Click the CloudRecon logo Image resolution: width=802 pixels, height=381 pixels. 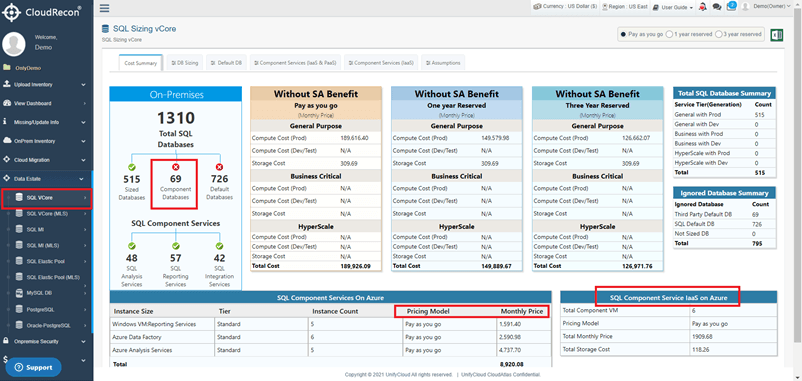click(42, 12)
